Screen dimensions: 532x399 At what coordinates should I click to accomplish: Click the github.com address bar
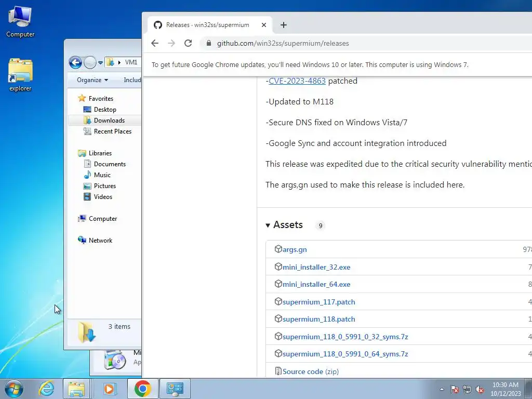283,43
